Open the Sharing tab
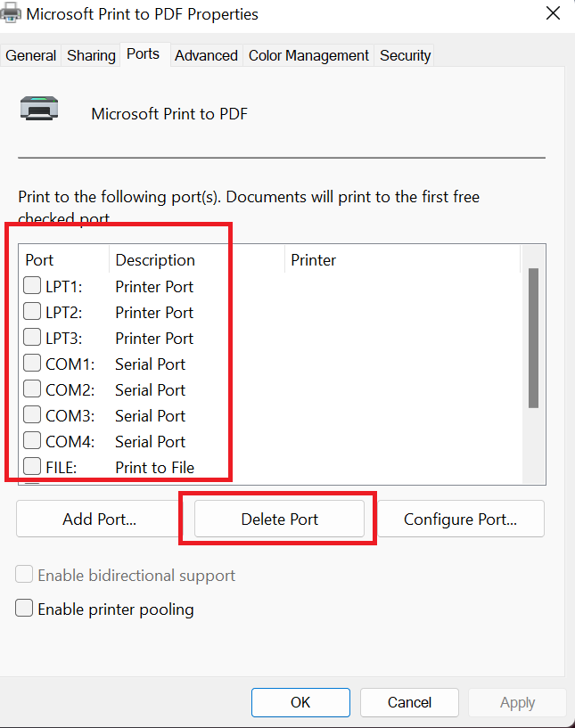This screenshot has height=728, width=575. pos(91,55)
